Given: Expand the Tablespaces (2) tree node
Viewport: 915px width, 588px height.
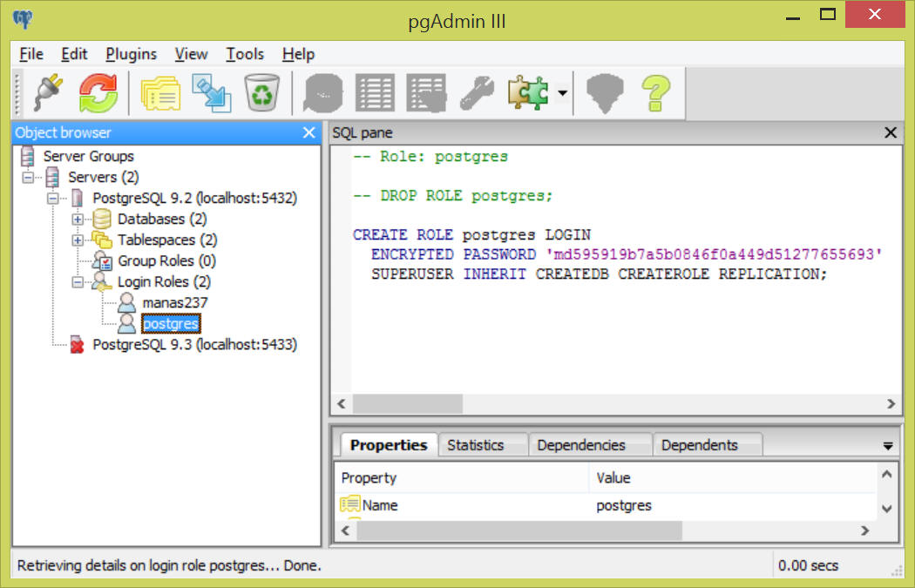Looking at the screenshot, I should tap(78, 240).
